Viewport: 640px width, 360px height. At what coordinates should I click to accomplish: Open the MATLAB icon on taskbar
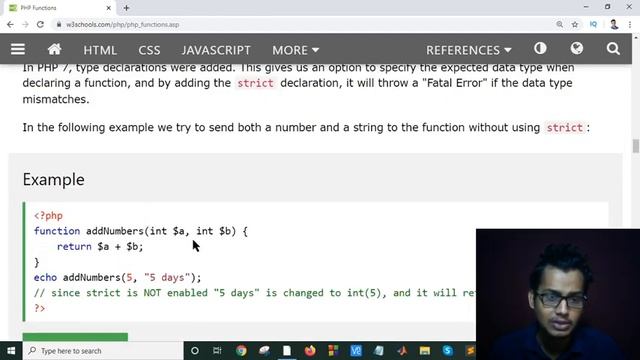[x=402, y=351]
